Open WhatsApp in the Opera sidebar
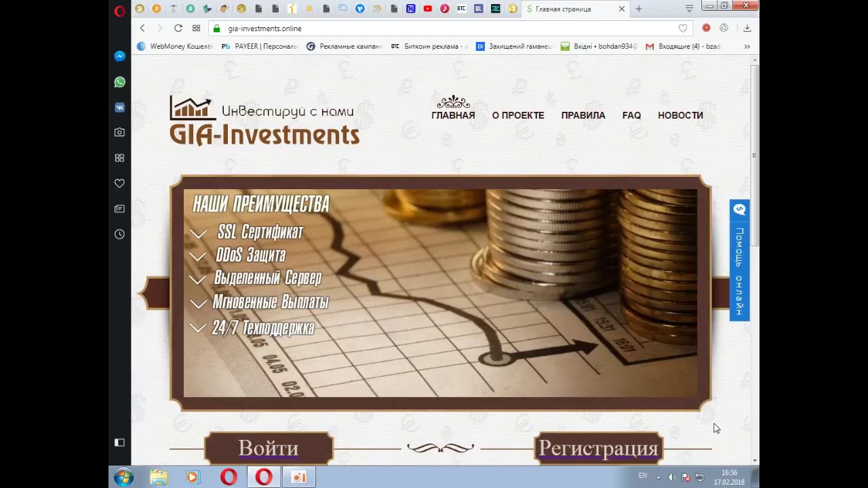 pos(119,82)
